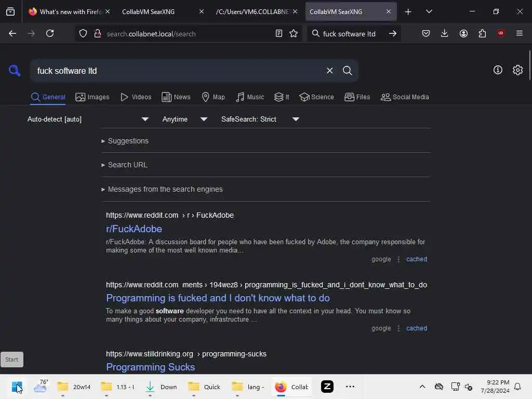This screenshot has height=399, width=532.
Task: Open the Firefox hamburger menu
Action: 520,33
